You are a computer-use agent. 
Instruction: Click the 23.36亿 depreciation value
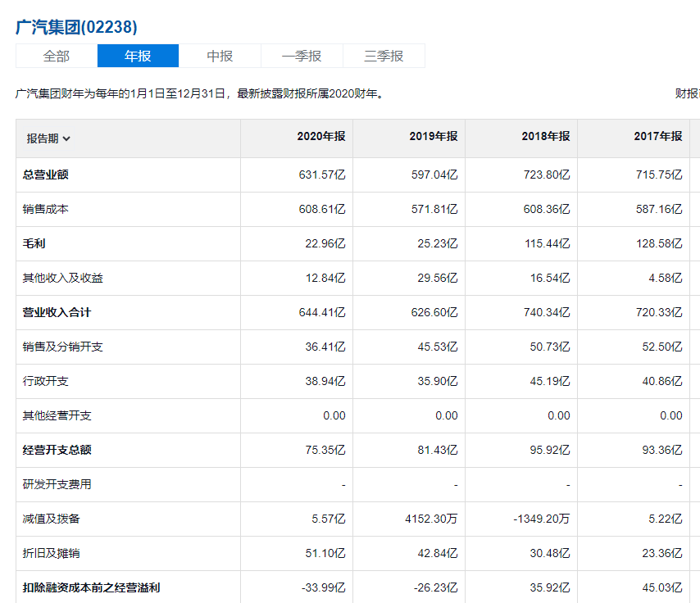(662, 553)
